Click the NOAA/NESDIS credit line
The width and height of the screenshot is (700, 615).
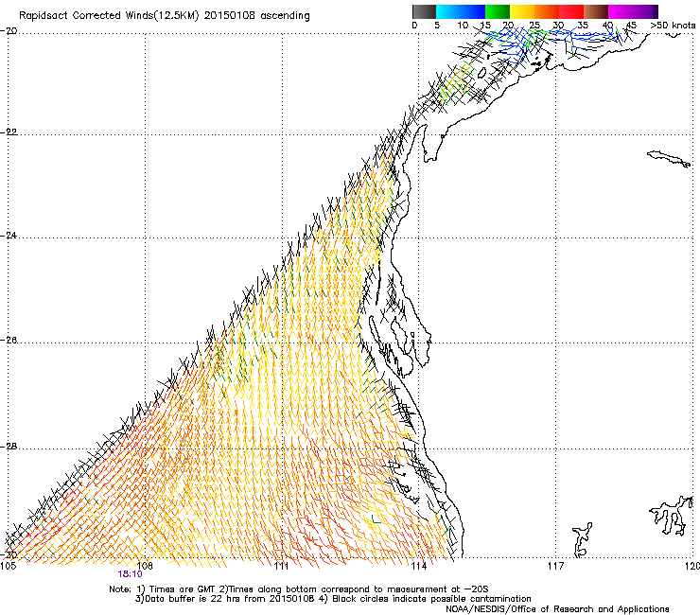coord(557,609)
